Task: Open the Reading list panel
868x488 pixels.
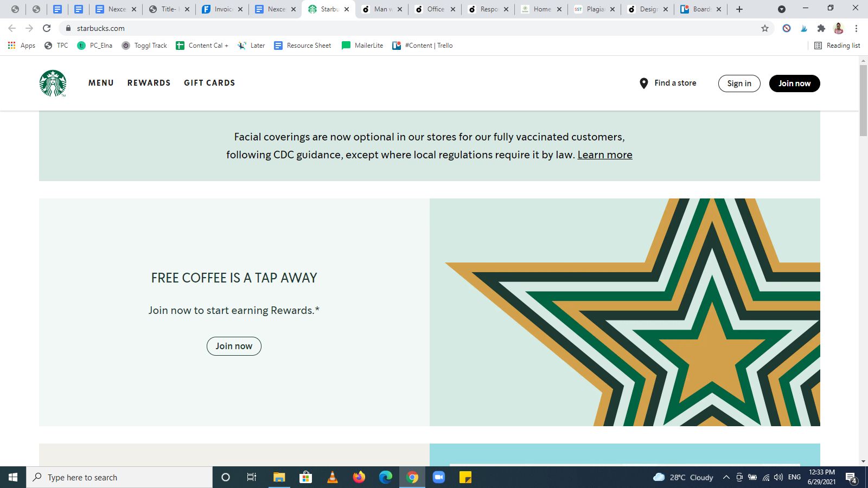Action: point(838,46)
